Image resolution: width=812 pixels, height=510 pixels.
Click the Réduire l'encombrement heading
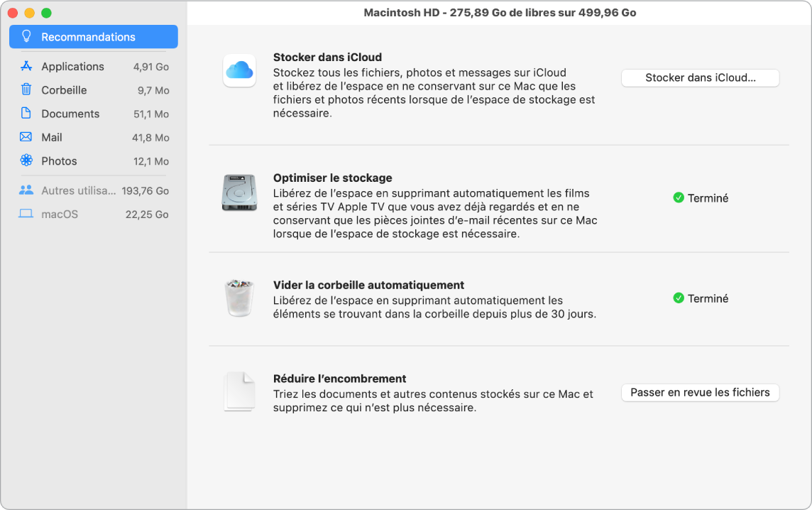coord(340,379)
